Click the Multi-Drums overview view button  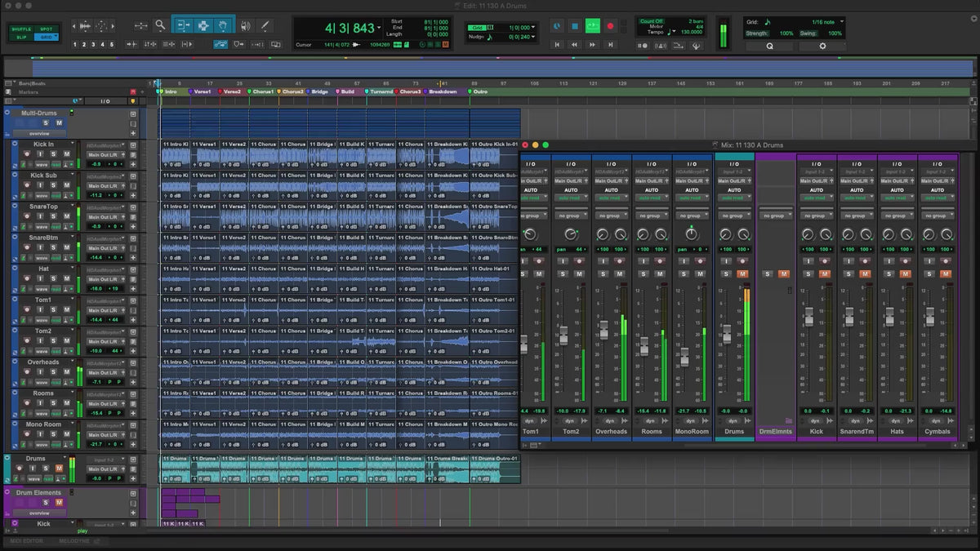[x=38, y=133]
